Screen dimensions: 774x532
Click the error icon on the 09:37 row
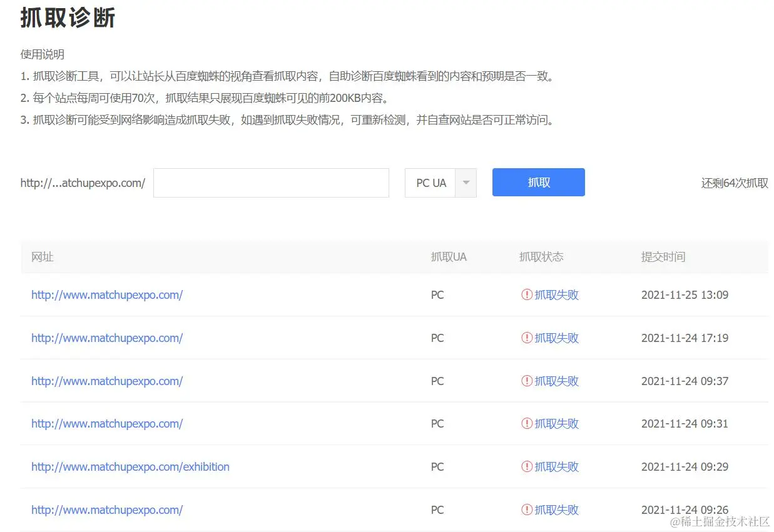tap(526, 381)
